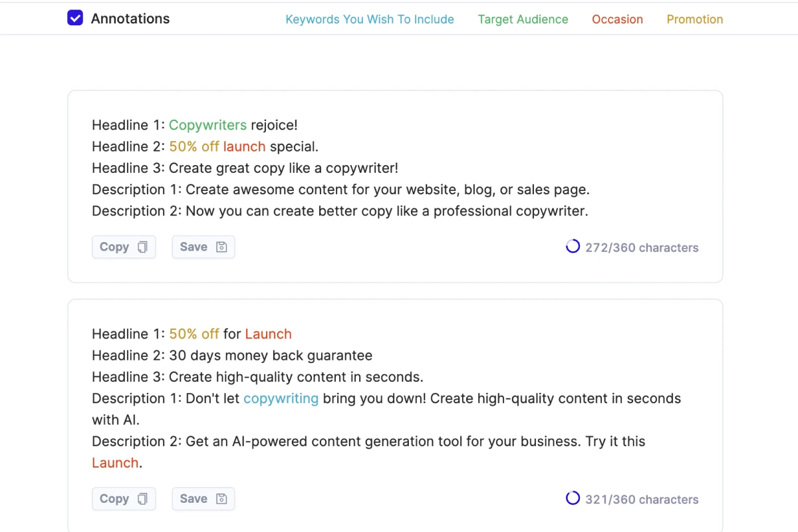
Task: Uncheck the Annotations checkbox
Action: pos(75,18)
